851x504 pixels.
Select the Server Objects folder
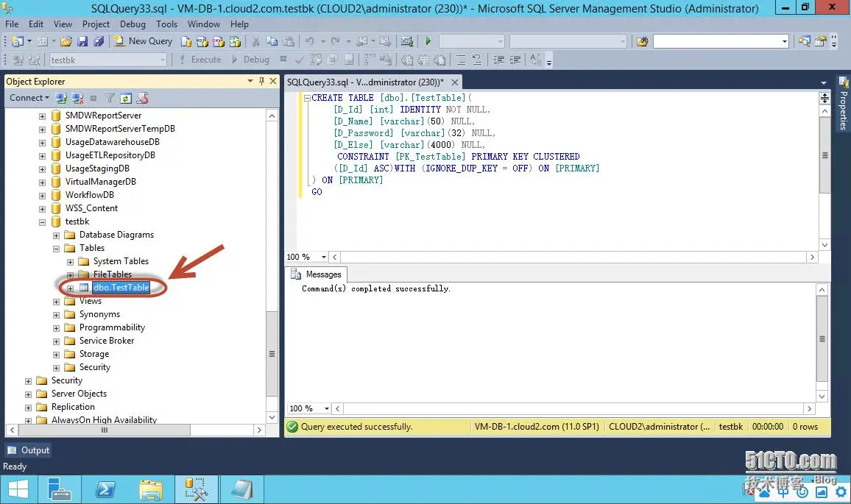[x=79, y=394]
